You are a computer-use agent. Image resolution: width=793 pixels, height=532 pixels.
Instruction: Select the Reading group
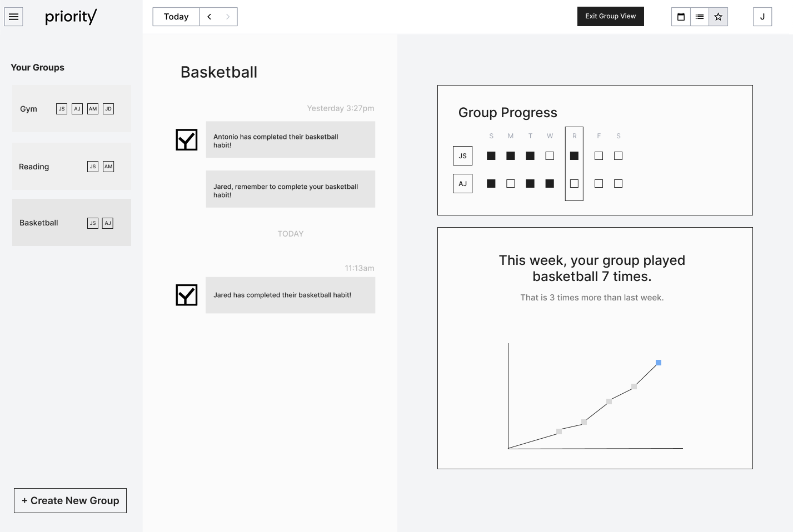[x=72, y=167]
